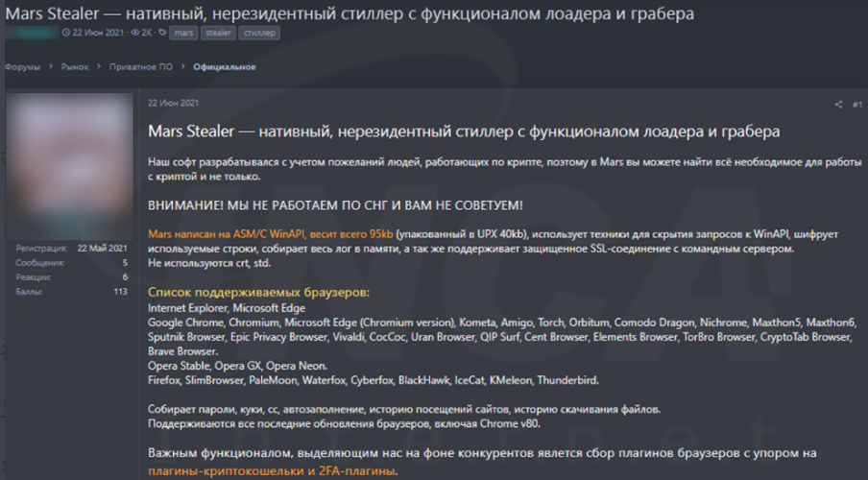This screenshot has width=868, height=480.
Task: Click the orange text плагины-криптокошельки и 2FA-плагины
Action: (272, 471)
